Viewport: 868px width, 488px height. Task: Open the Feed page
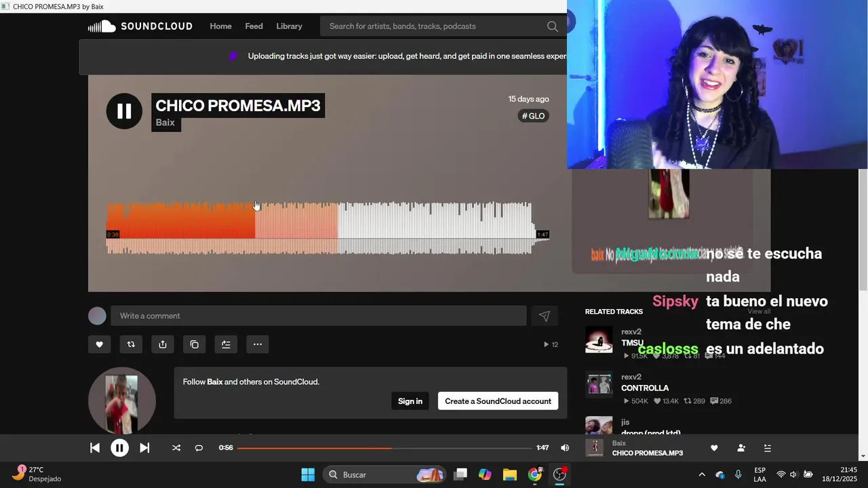[254, 26]
